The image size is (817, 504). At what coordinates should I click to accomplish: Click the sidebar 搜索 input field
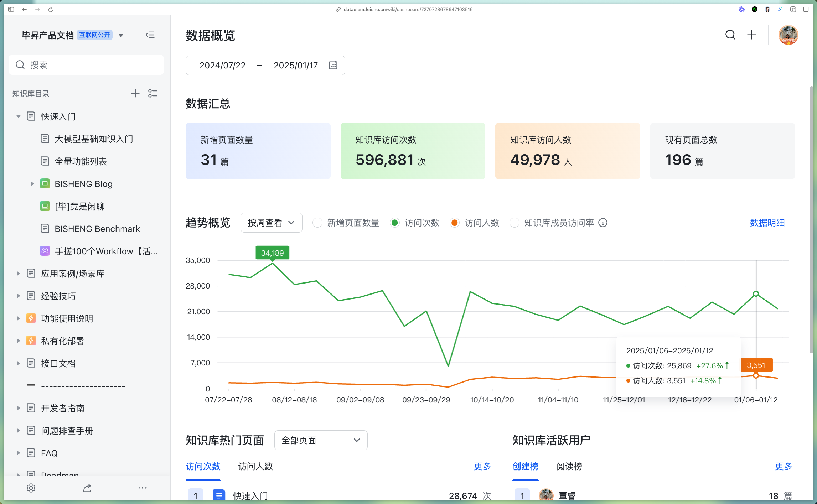coord(86,65)
